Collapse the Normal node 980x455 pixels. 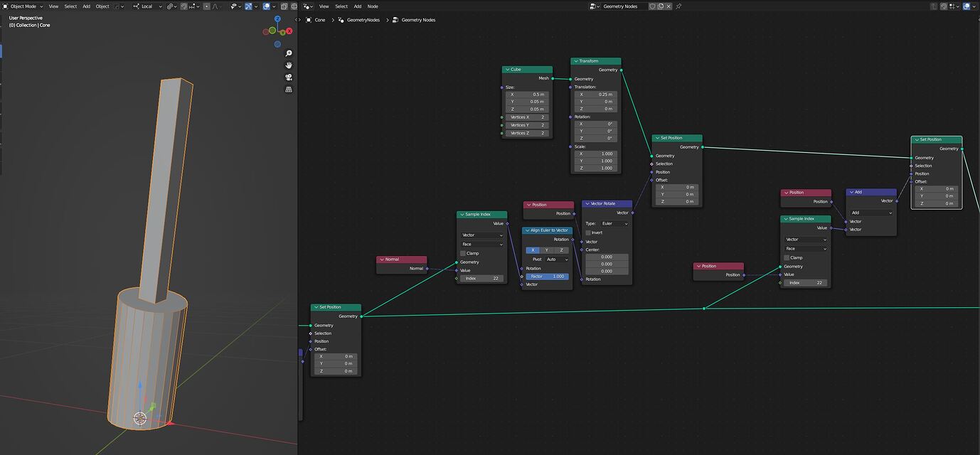click(380, 259)
